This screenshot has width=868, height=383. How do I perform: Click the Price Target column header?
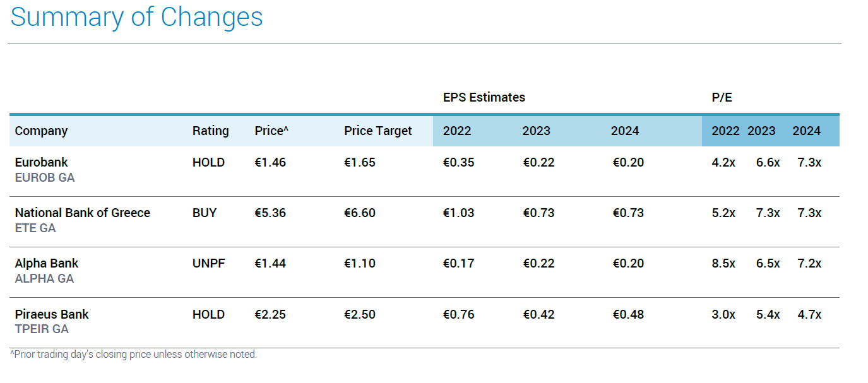click(378, 131)
